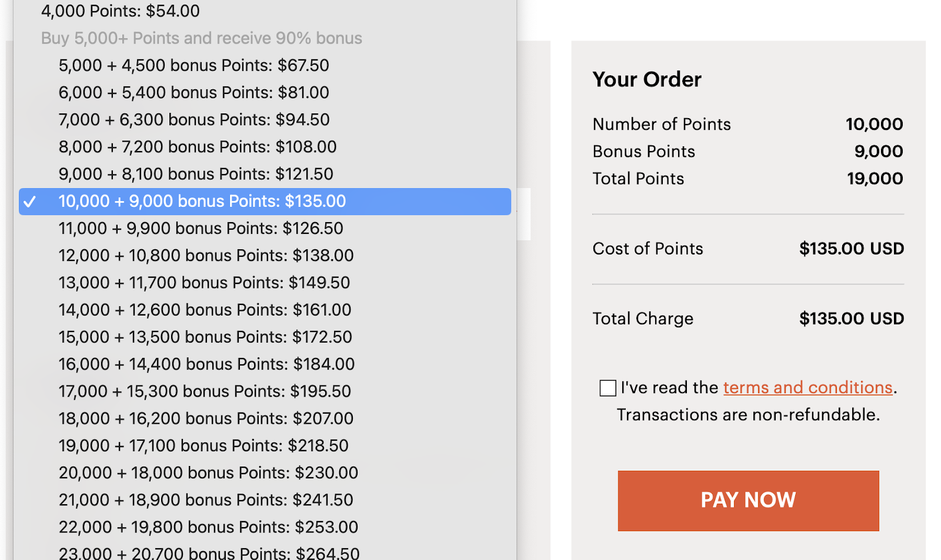This screenshot has width=941, height=560.
Task: Select 14,000 + 12,600 bonus Points: $161.00
Action: [x=205, y=310]
